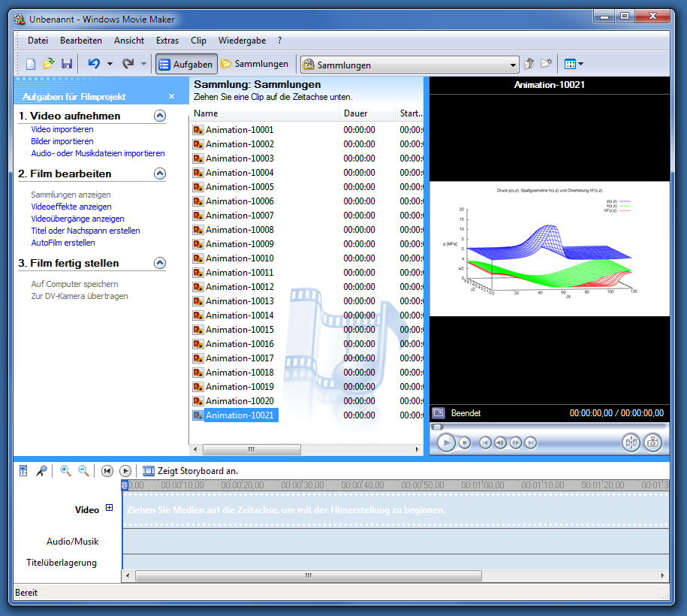Stop playback in the preview monitor
Screen dimensions: 687x616
(465, 442)
